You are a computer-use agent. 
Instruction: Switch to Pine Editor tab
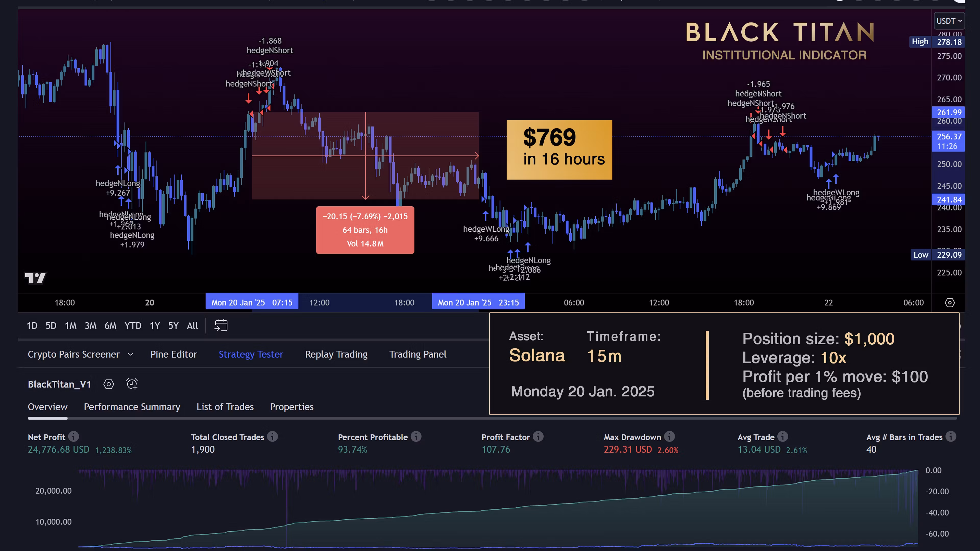click(x=174, y=354)
